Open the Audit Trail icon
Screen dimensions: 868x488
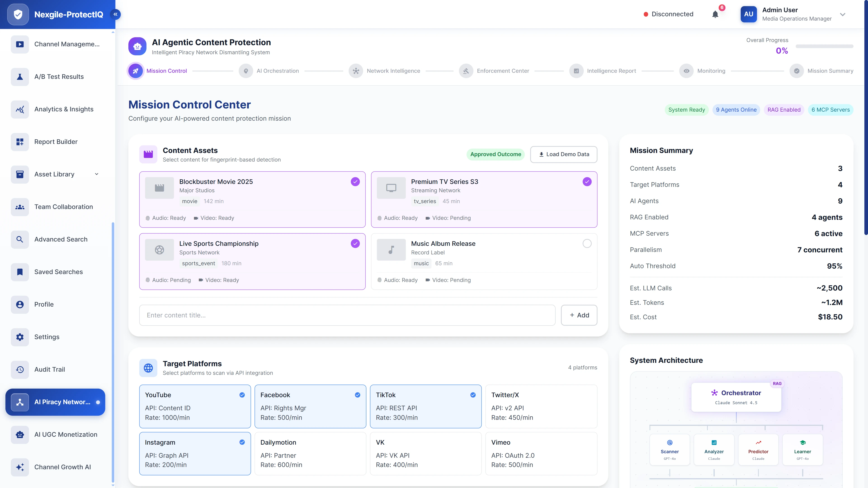[x=19, y=369]
